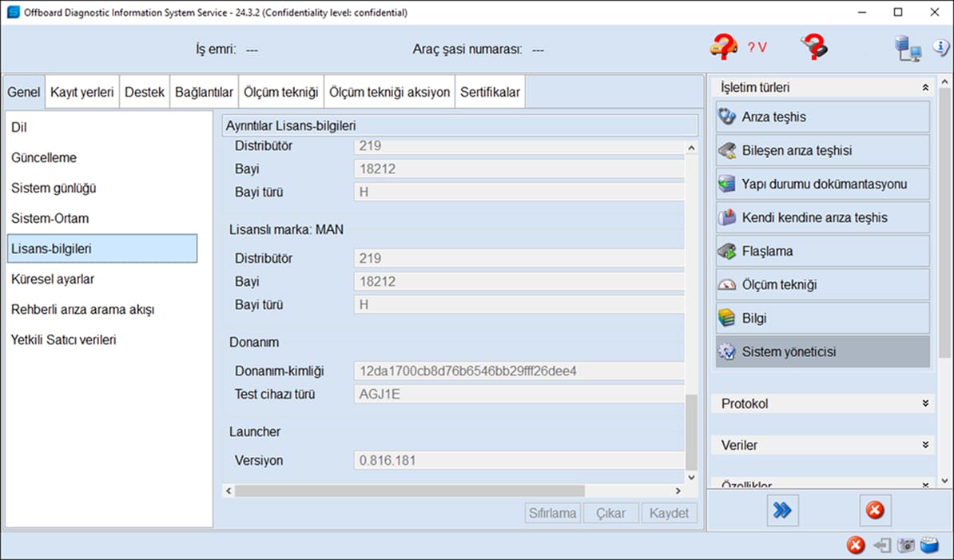Open the Kayıt yerleri tab
Screen dimensions: 954x560
coord(82,93)
